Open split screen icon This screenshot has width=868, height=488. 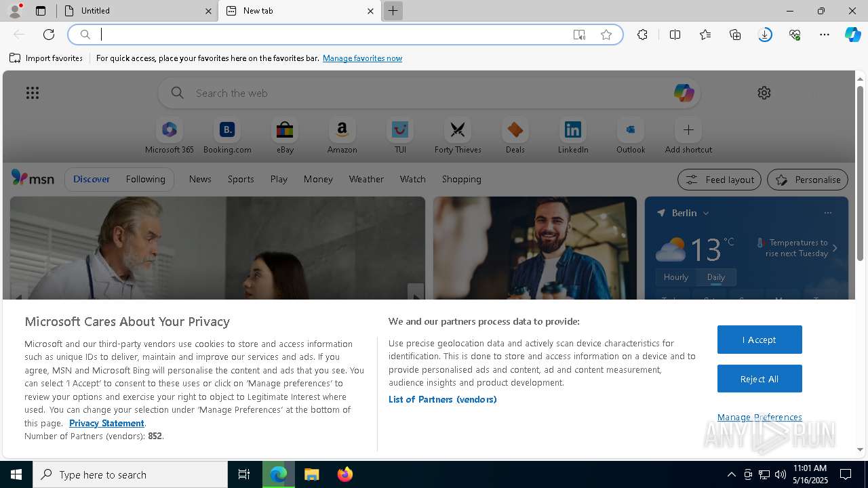675,35
